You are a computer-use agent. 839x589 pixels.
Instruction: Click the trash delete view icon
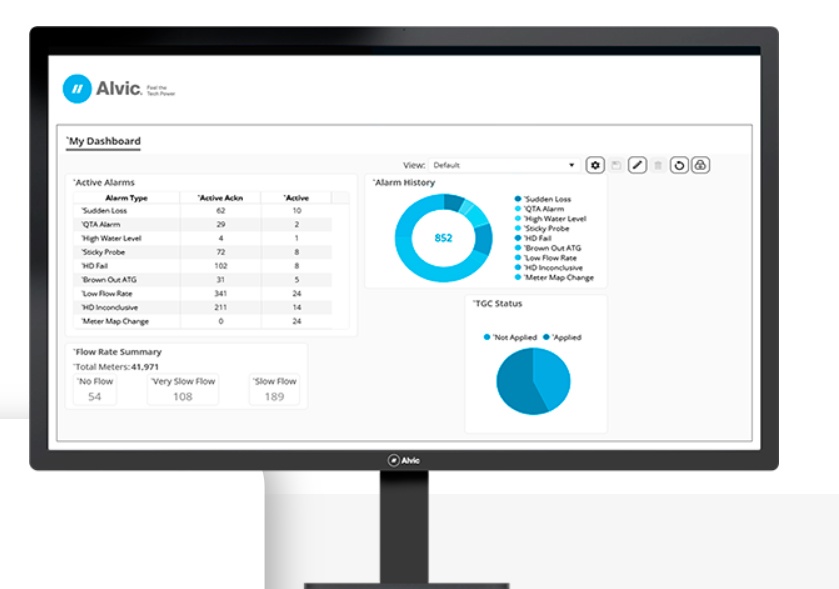658,165
